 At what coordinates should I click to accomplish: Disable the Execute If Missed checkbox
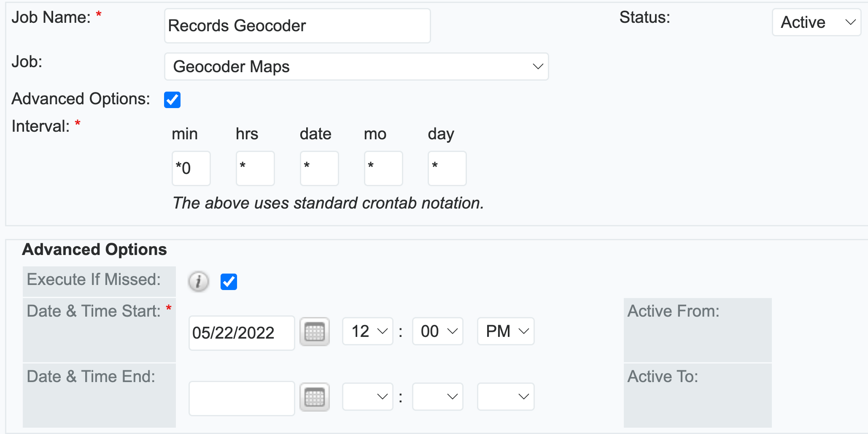click(x=229, y=282)
